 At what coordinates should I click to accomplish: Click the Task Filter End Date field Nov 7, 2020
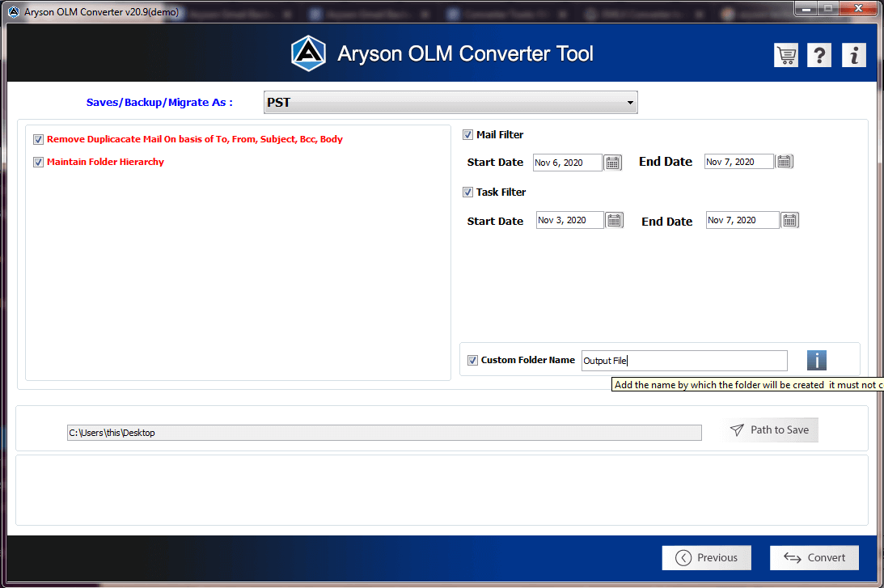pyautogui.click(x=742, y=221)
